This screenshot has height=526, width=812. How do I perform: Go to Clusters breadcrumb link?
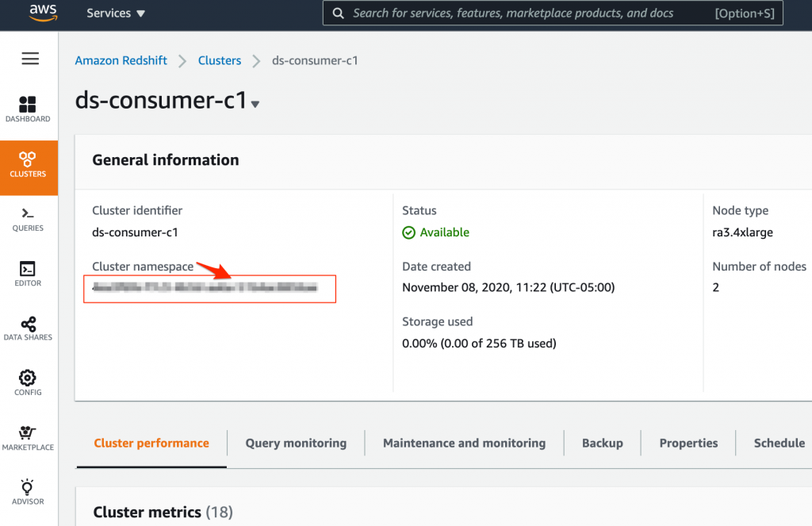click(220, 60)
